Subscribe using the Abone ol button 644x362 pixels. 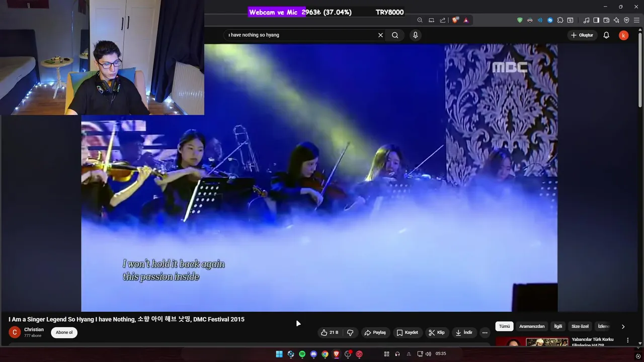click(64, 332)
